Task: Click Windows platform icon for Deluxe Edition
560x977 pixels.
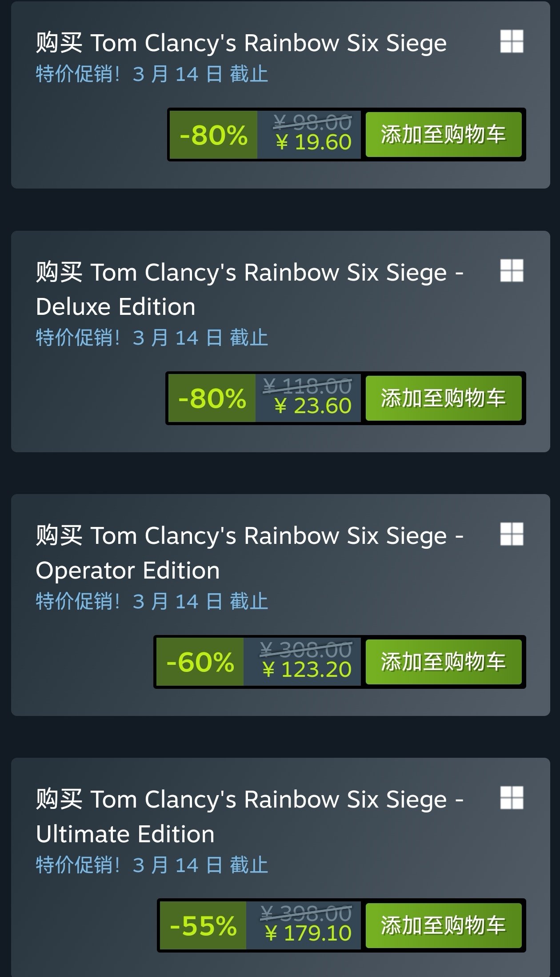Action: pos(512,270)
